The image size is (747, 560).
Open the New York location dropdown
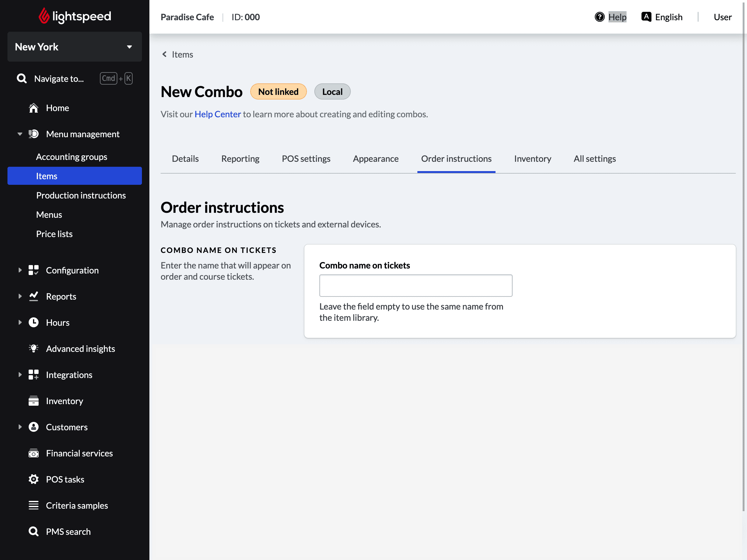point(75,47)
